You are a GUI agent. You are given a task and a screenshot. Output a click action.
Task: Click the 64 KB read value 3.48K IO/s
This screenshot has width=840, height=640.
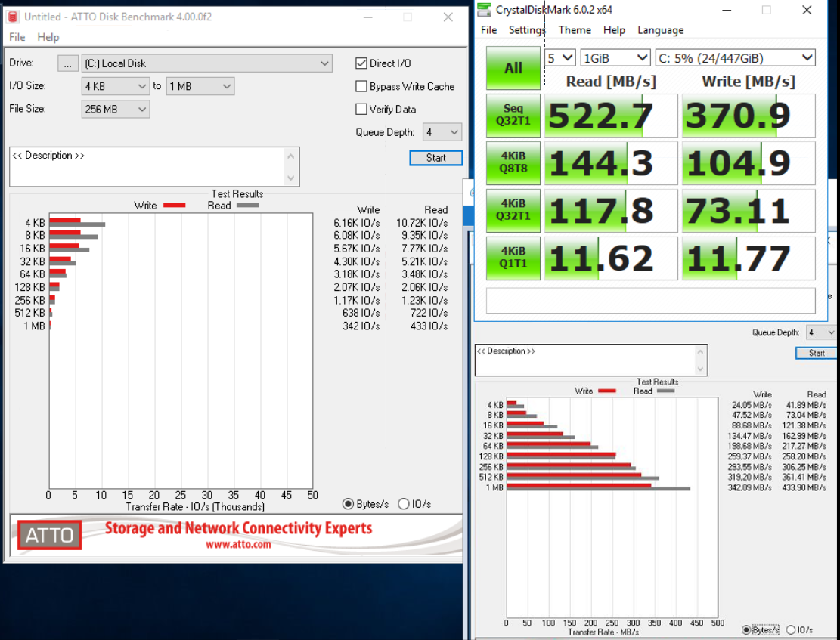click(424, 274)
